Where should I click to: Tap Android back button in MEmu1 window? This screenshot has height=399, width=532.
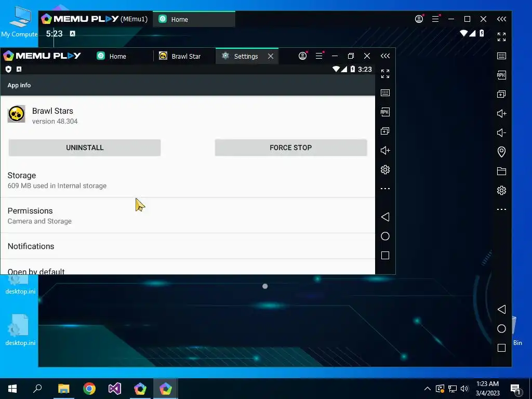click(501, 309)
